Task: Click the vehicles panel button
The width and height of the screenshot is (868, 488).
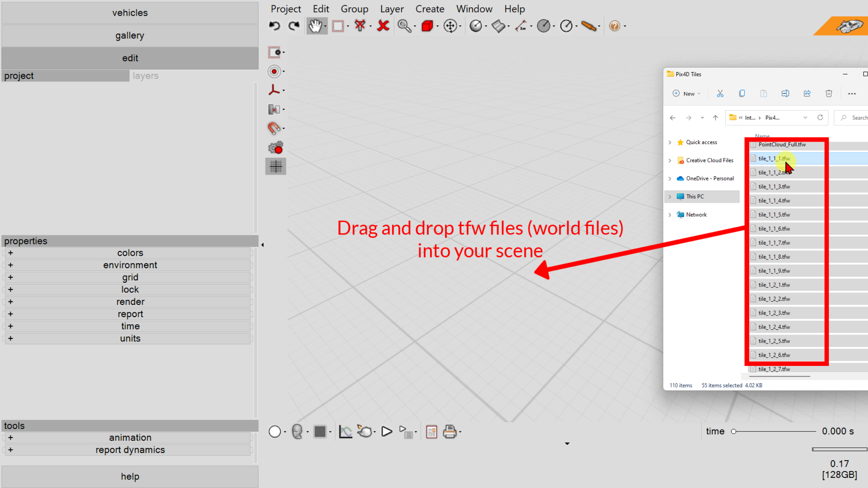Action: [130, 13]
